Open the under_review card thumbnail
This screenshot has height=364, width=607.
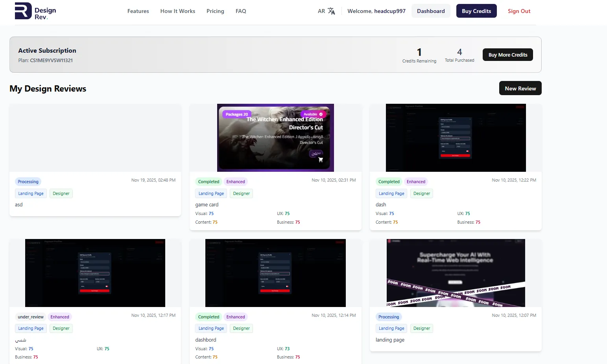pos(95,273)
